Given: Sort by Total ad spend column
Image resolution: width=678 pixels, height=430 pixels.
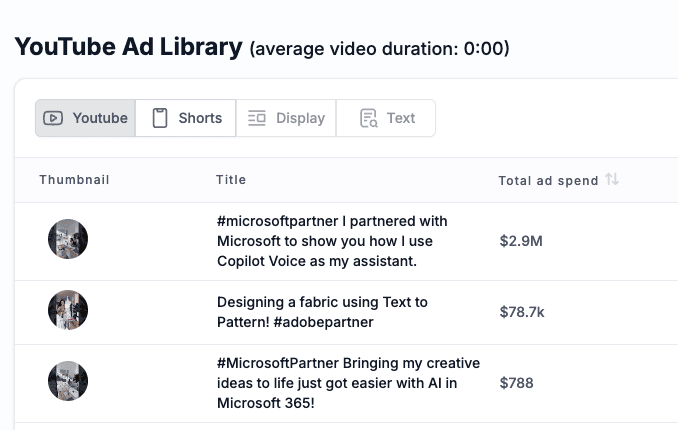Looking at the screenshot, I should [x=548, y=180].
